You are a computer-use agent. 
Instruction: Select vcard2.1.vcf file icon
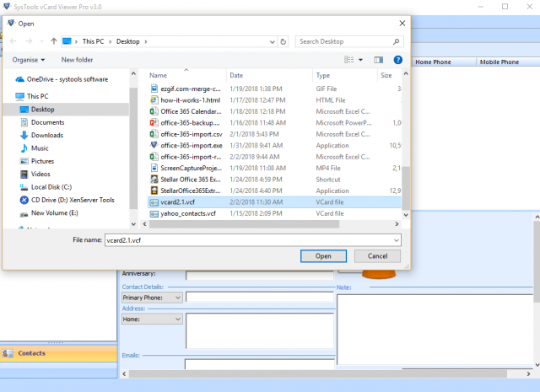tap(154, 202)
